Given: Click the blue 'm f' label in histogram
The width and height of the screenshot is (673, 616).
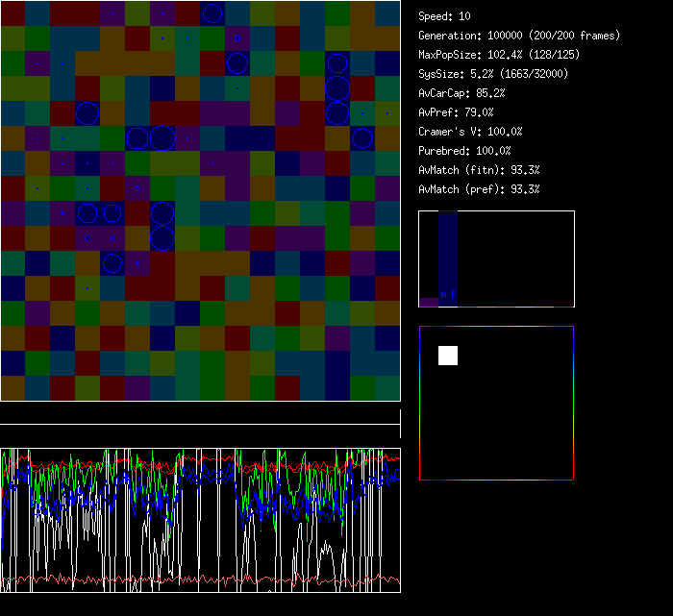Looking at the screenshot, I should click(x=448, y=294).
